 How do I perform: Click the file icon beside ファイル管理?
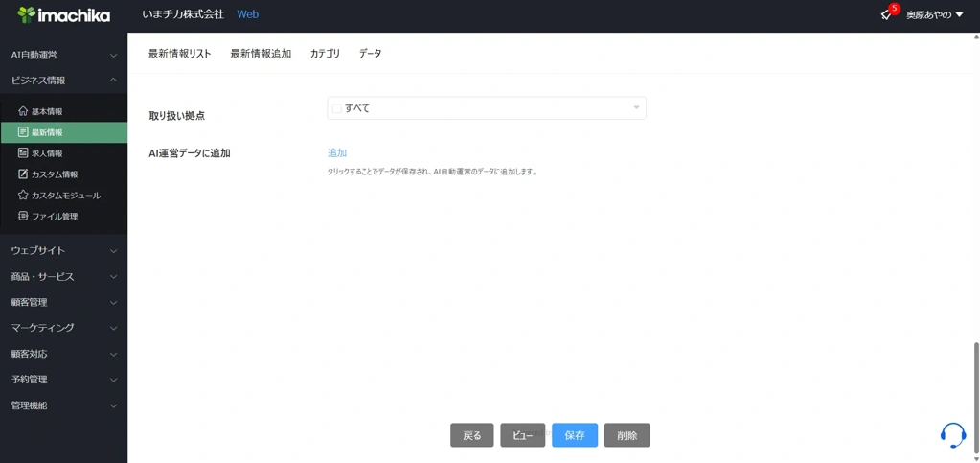[23, 216]
